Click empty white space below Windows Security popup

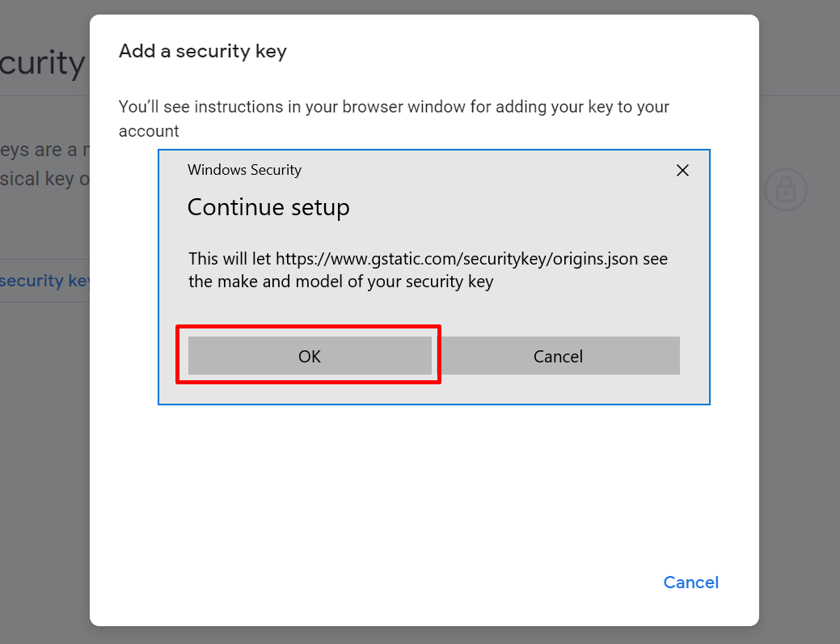(423, 483)
